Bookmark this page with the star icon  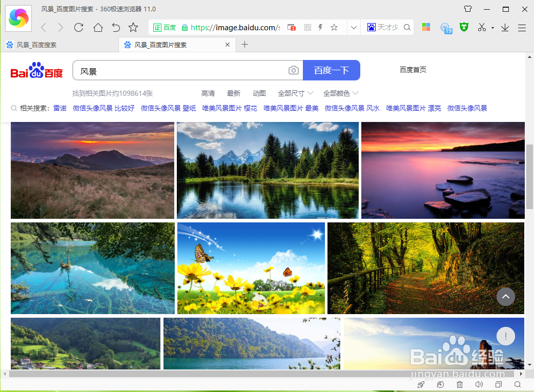pos(334,27)
